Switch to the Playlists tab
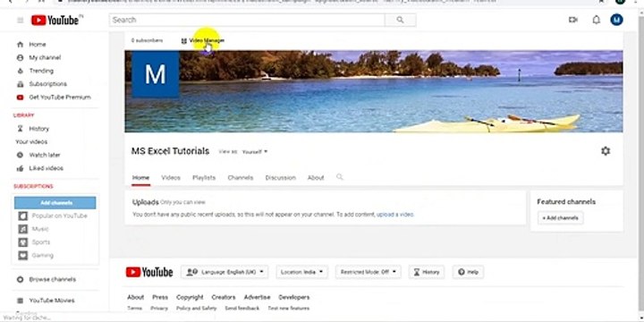Screen dimensions: 644x322 (204, 178)
